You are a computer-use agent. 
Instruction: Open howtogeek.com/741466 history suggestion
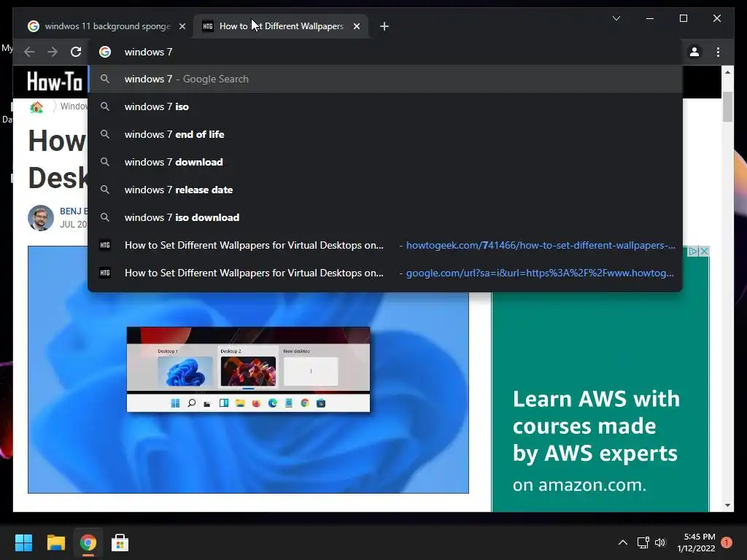[x=385, y=245]
